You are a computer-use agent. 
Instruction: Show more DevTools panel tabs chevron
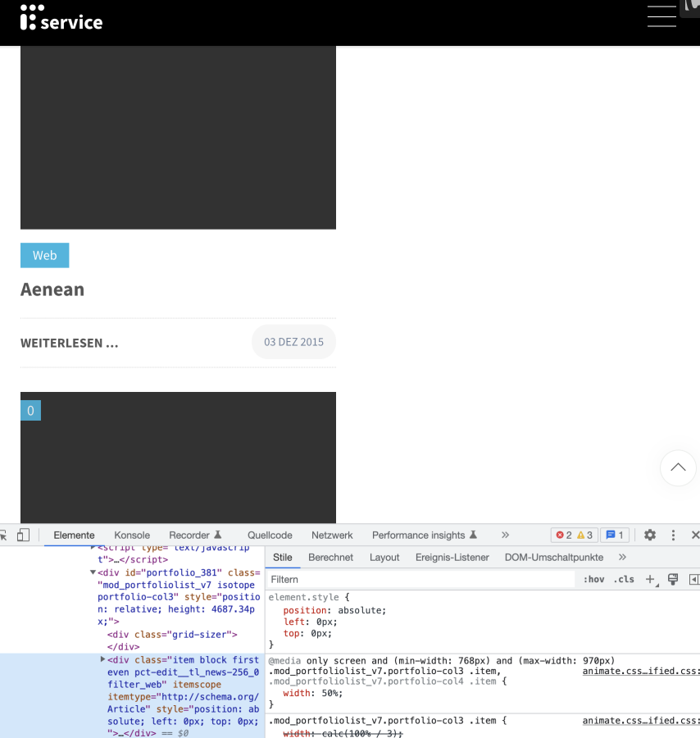505,535
